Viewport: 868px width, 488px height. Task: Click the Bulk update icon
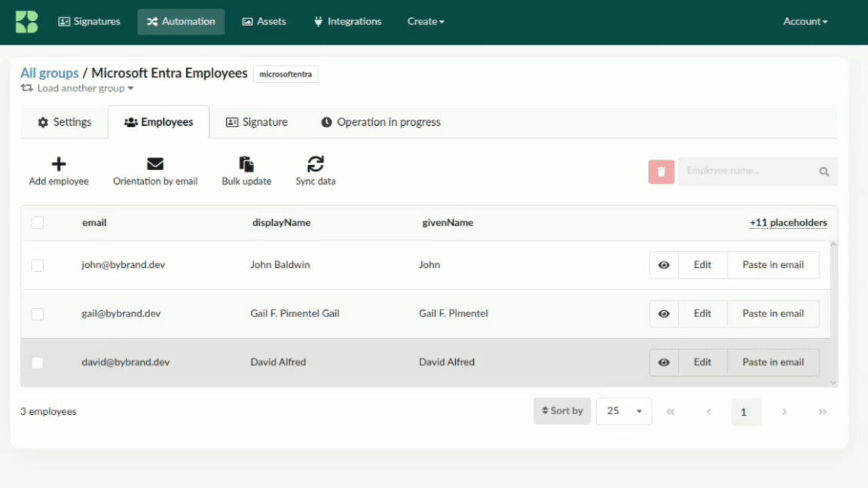246,164
